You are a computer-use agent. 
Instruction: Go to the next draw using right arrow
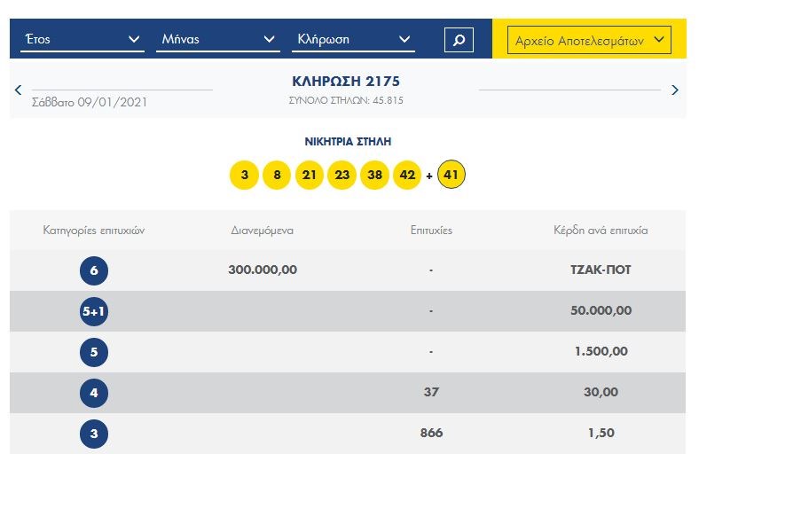coord(675,90)
